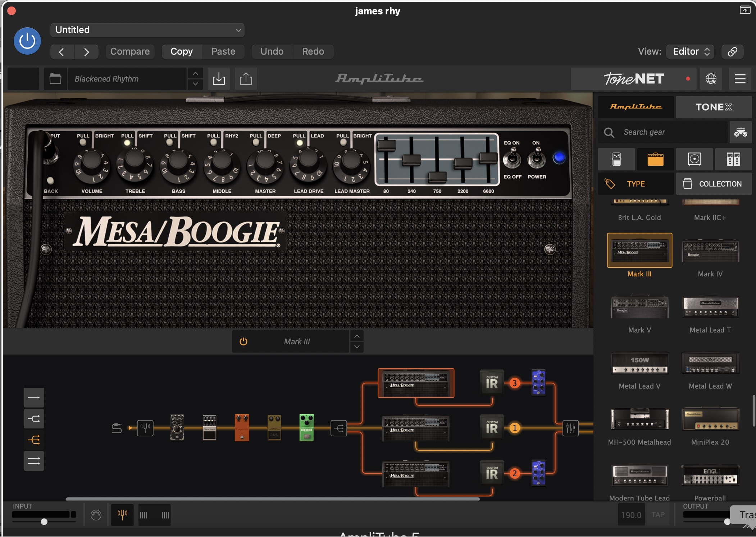The height and width of the screenshot is (537, 756).
Task: Choose the MiniPlex 20 amp
Action: click(x=710, y=419)
